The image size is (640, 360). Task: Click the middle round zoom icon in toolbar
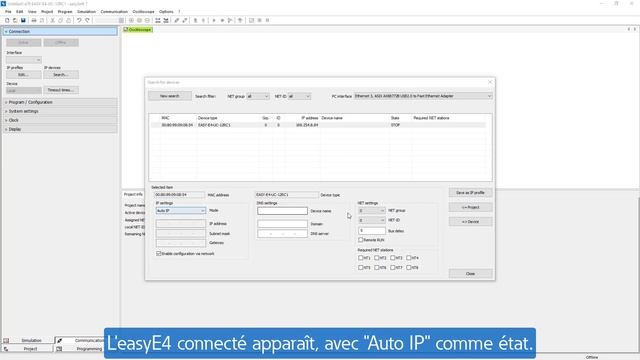[x=140, y=20]
